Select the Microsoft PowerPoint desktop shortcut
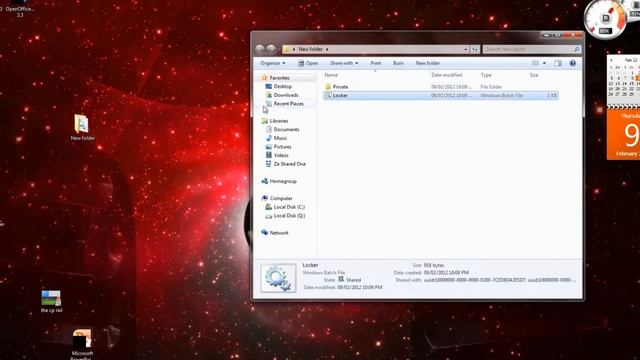The width and height of the screenshot is (640, 360). click(x=82, y=344)
